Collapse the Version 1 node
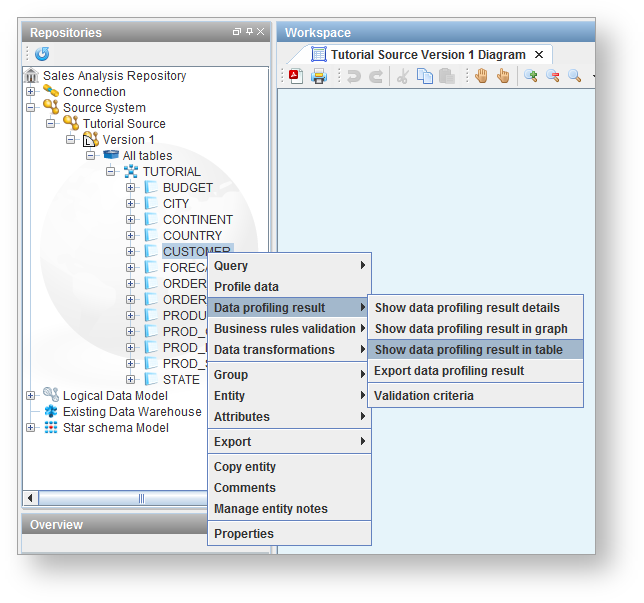 (71, 139)
